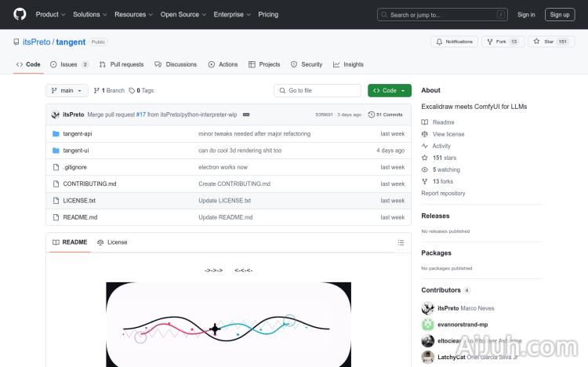Click itsPreto contributor avatar

coord(428,308)
